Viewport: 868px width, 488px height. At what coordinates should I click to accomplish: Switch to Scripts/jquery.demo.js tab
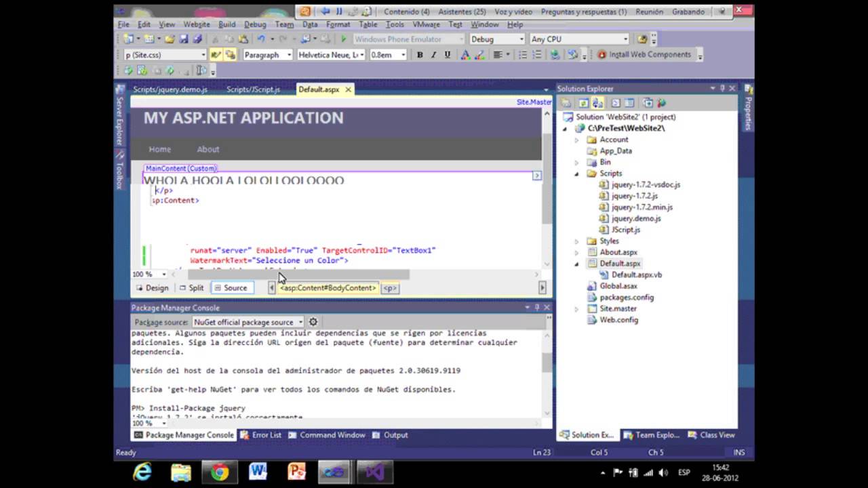point(170,89)
